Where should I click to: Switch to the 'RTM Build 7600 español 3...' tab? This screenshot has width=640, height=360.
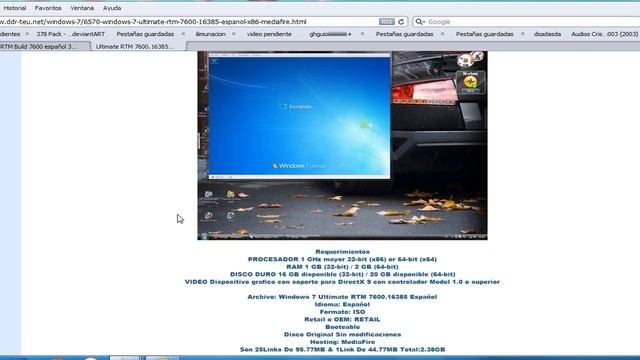[x=45, y=47]
